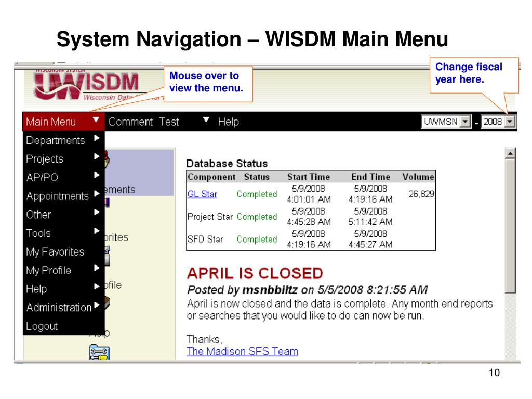Open The Madison SFS Team link

pos(242,351)
